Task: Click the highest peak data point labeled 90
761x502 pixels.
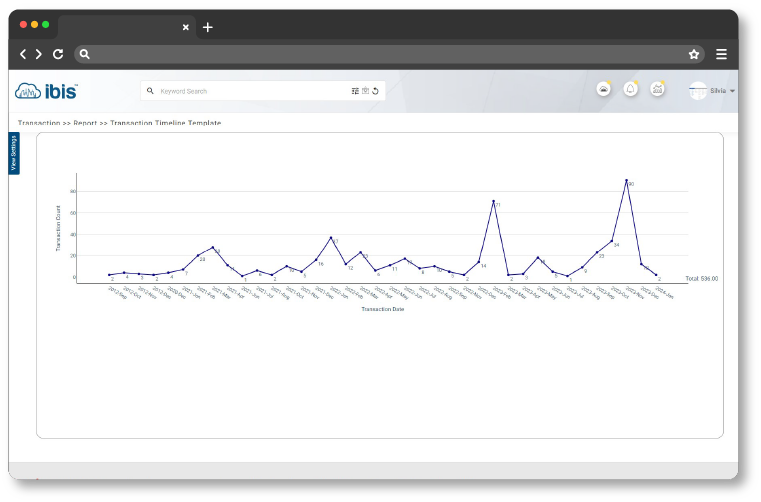Action: 626,181
